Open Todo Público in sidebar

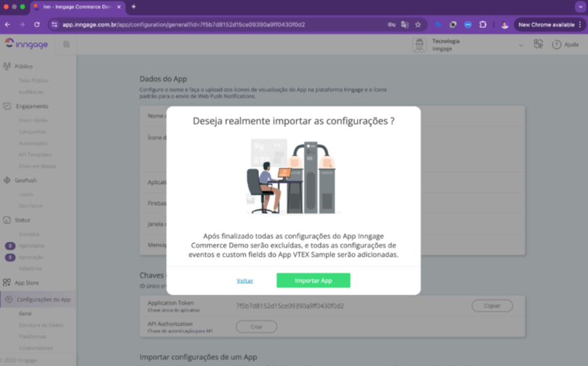[x=33, y=81]
